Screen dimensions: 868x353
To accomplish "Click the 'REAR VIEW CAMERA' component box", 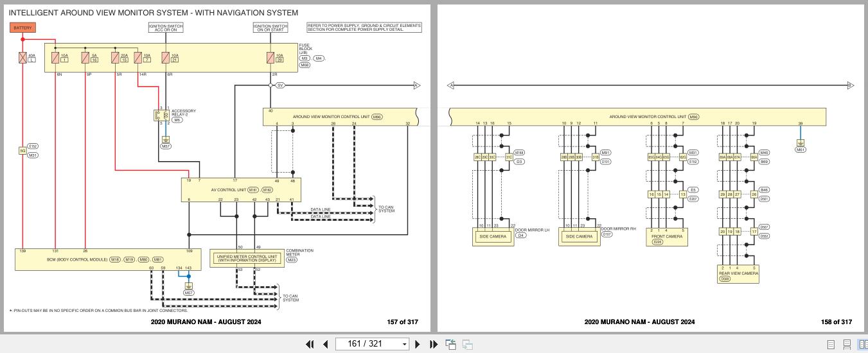I will [x=738, y=274].
